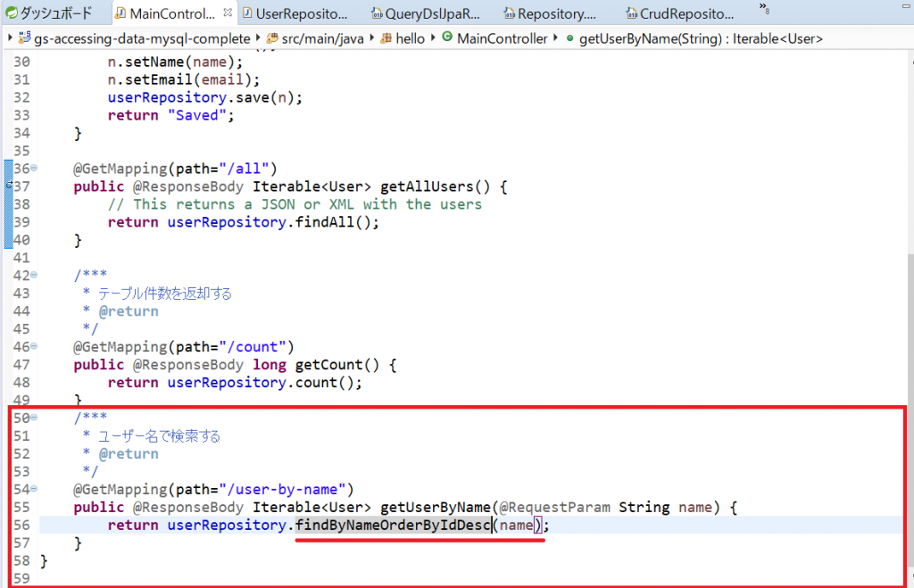Select the QueryDslJpaR... editor tab
Viewport: 914px width, 588px height.
425,13
